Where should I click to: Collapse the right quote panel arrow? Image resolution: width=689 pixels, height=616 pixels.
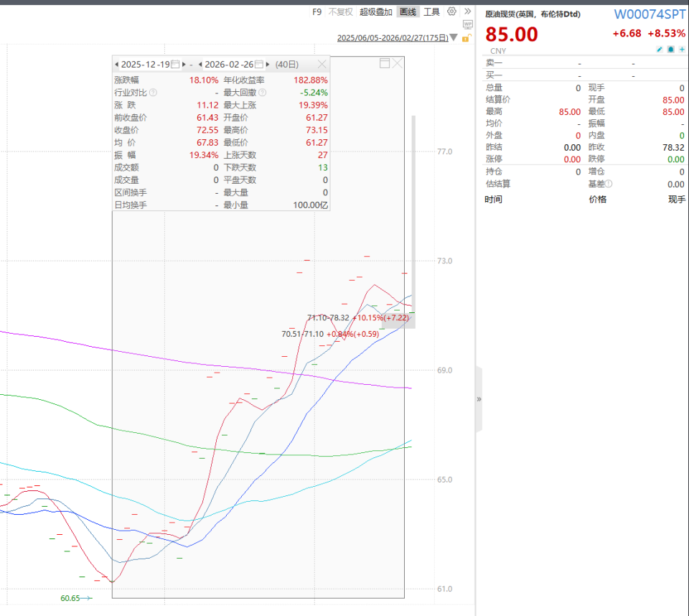[479, 399]
